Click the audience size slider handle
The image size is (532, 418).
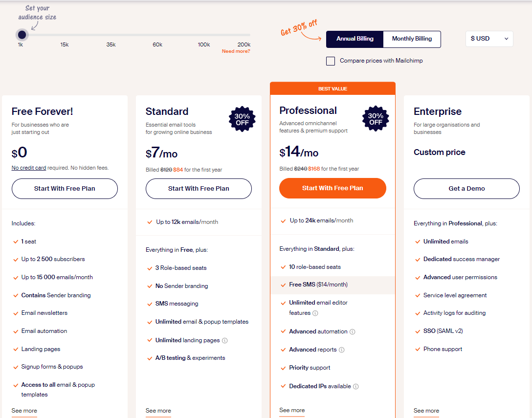pos(22,35)
